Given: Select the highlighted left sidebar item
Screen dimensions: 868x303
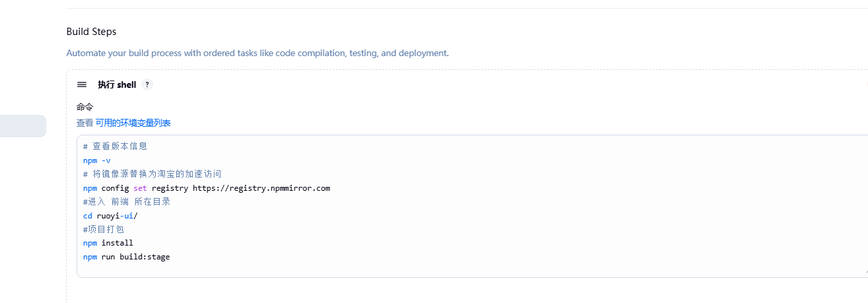Looking at the screenshot, I should tap(22, 126).
